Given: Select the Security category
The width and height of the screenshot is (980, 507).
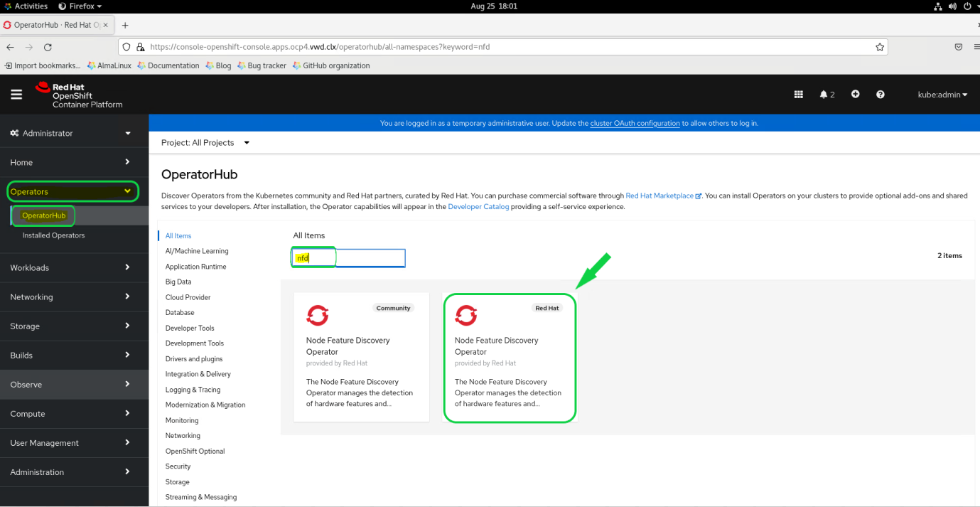Looking at the screenshot, I should (178, 466).
